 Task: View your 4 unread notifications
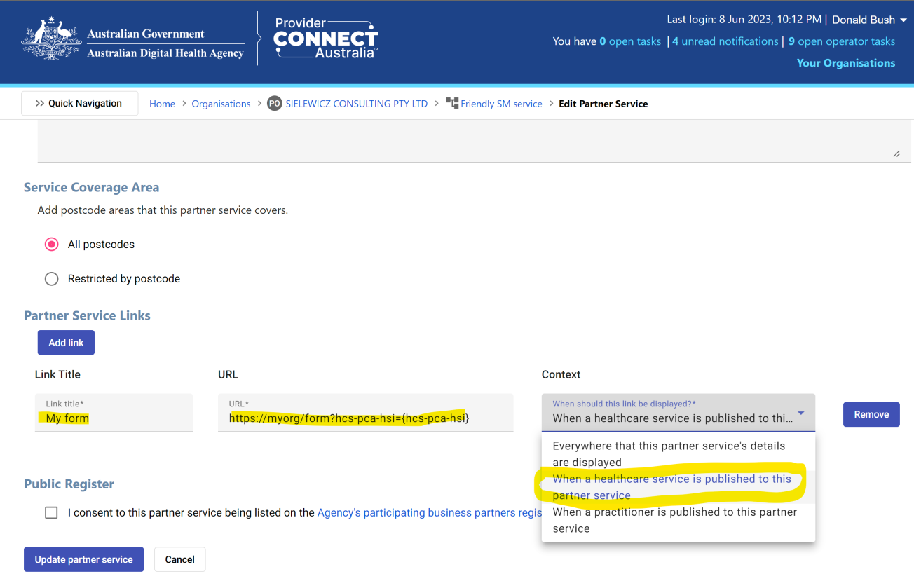click(x=725, y=41)
